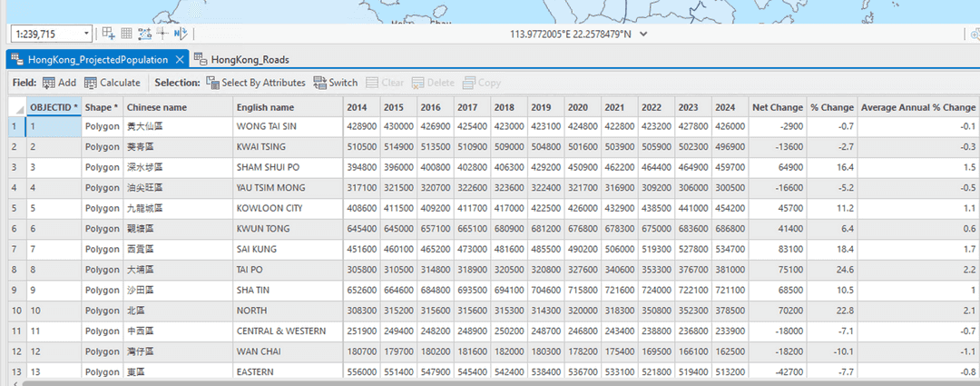Click the Net Change column header

coord(776,107)
